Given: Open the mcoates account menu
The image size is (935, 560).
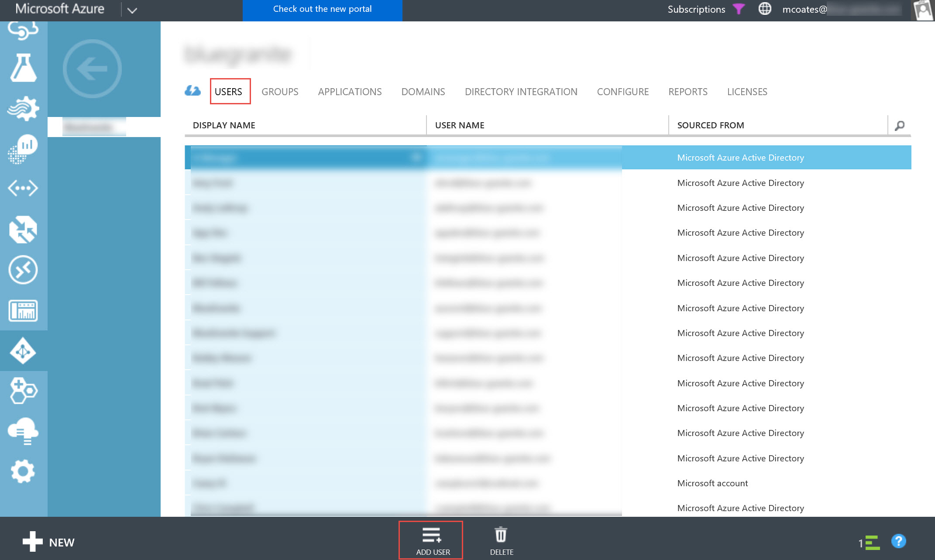Looking at the screenshot, I should 842,9.
